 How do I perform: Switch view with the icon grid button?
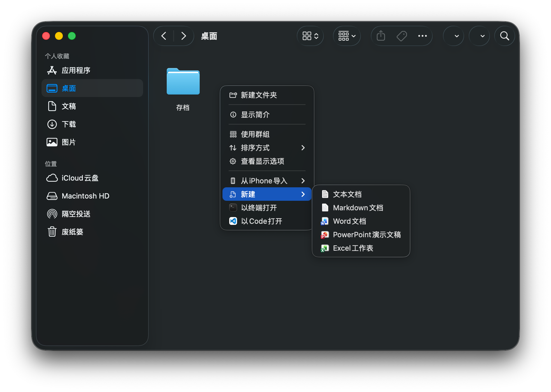click(310, 36)
